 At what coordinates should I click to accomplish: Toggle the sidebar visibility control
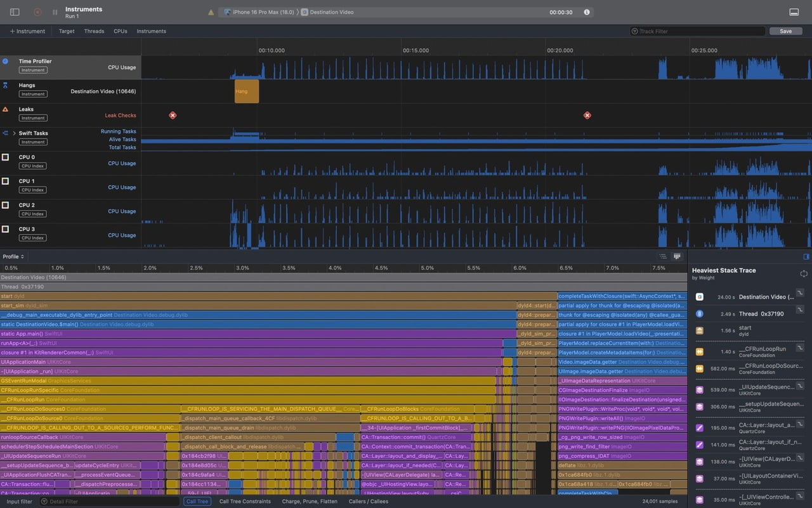(14, 11)
